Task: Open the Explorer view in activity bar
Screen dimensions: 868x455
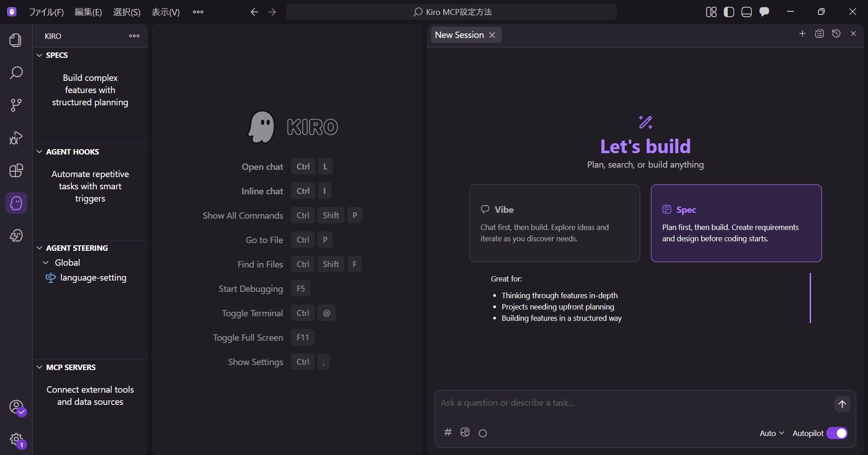Action: coord(16,40)
